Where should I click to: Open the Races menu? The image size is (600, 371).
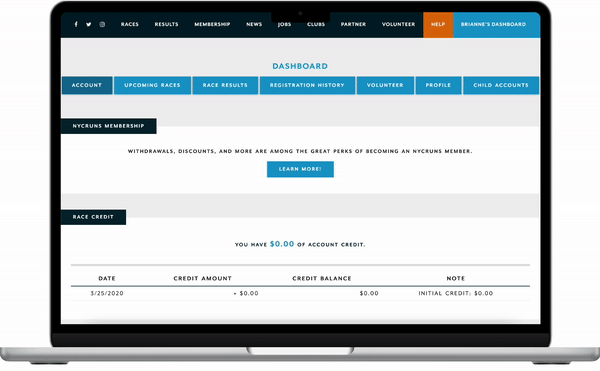130,24
